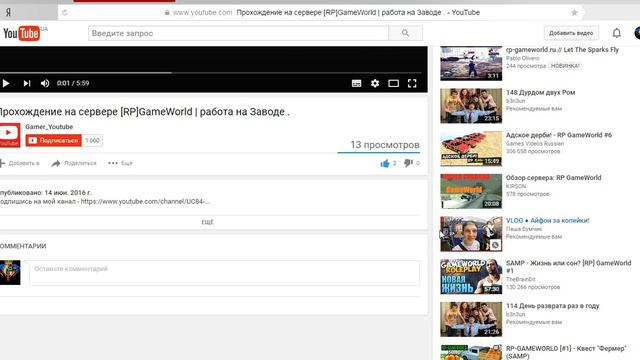Image resolution: width=640 pixels, height=360 pixels.
Task: Click subscriber count '1 000'
Action: [92, 140]
